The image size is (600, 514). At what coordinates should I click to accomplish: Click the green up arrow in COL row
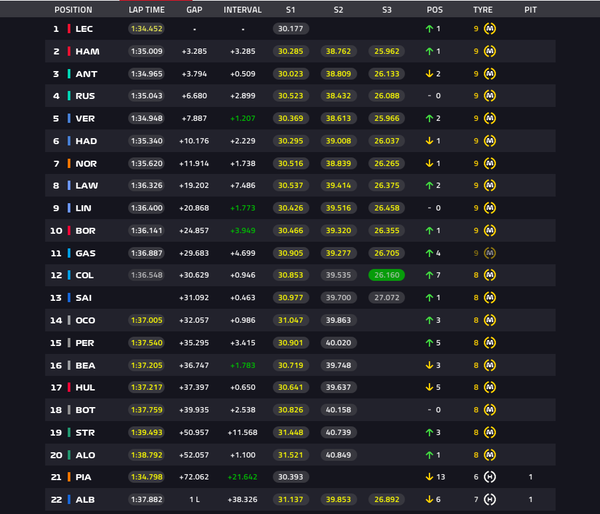tap(429, 275)
